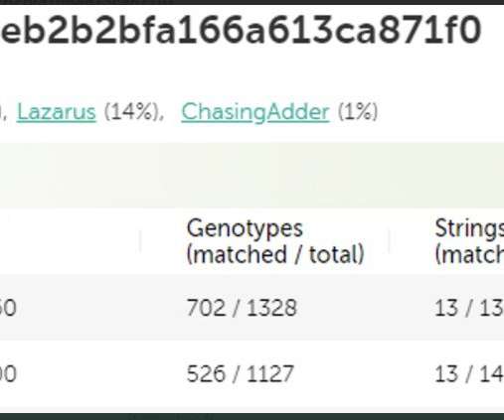Sort by the Strings column header
Screen dimensions: 504x420
coord(469,241)
